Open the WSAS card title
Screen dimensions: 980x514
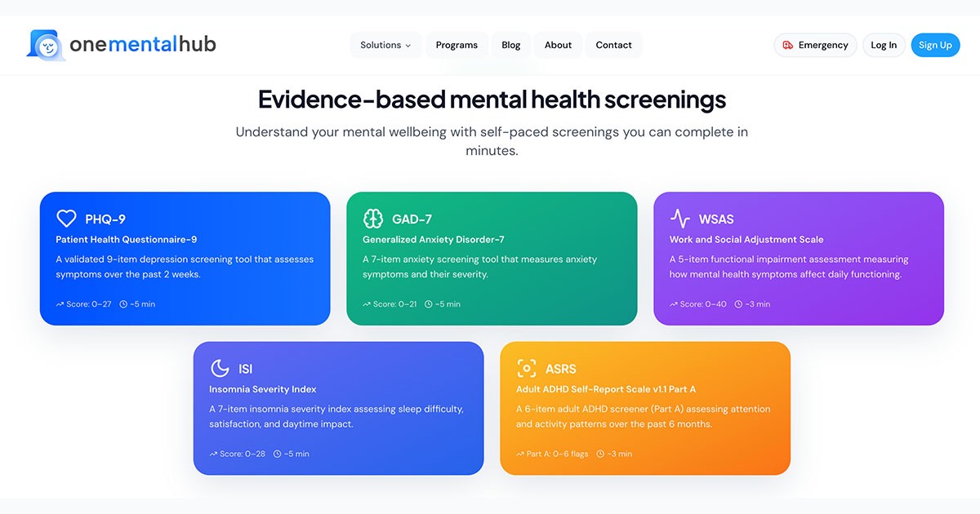716,219
